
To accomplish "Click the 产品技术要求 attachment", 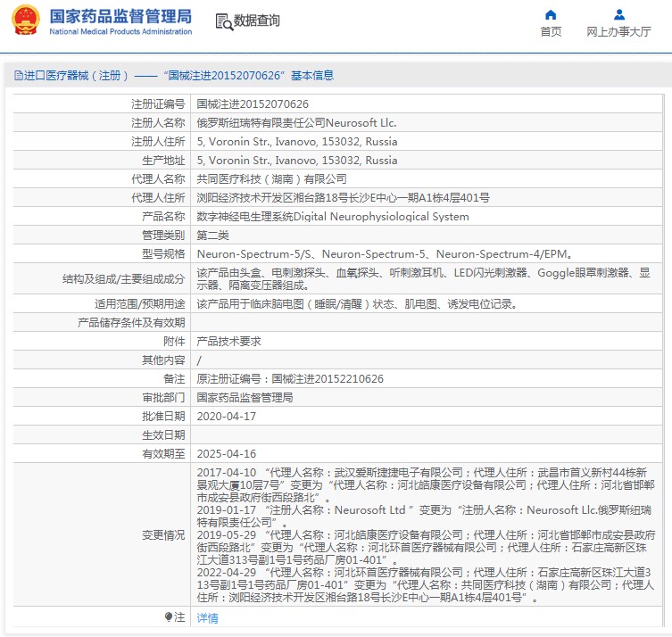I will 228,342.
